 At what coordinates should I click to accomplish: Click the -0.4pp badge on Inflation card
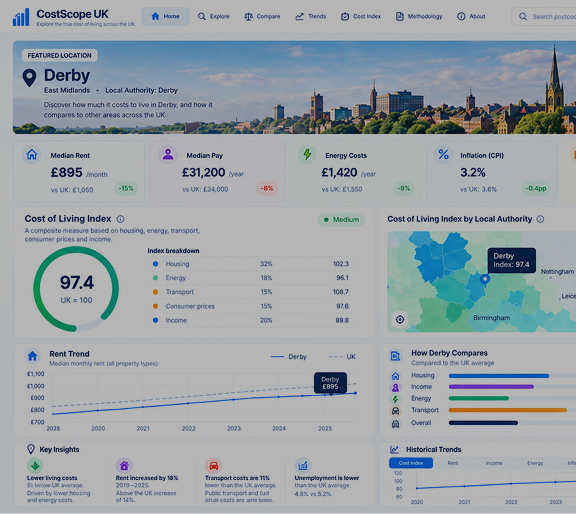pyautogui.click(x=536, y=188)
